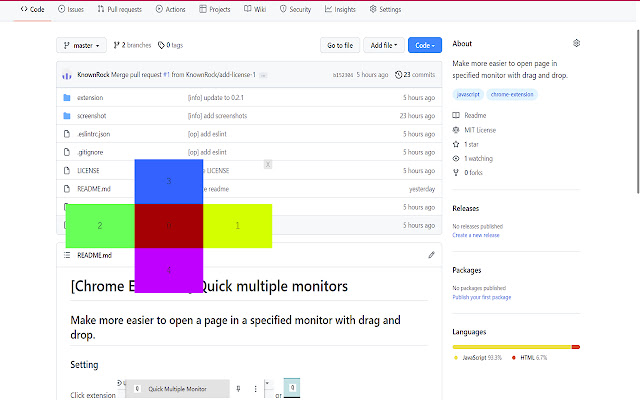
Task: Open the Settings gear beside About
Action: (x=576, y=43)
